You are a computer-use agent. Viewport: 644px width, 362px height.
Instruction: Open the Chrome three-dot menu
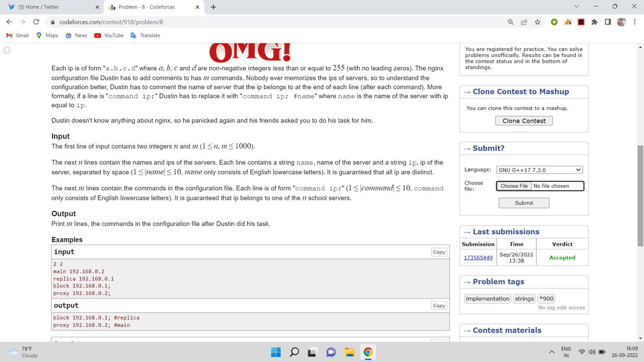point(635,22)
